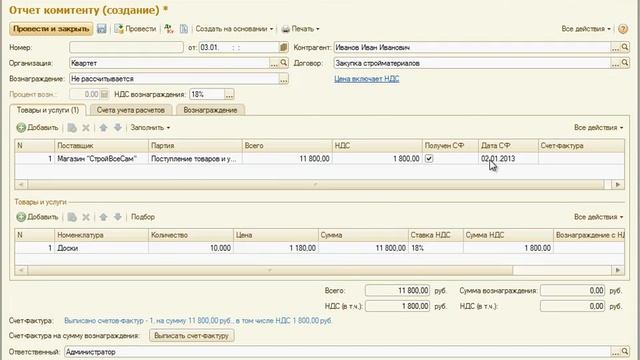640x360 pixels.
Task: Click the Номер input field
Action: tap(126, 47)
